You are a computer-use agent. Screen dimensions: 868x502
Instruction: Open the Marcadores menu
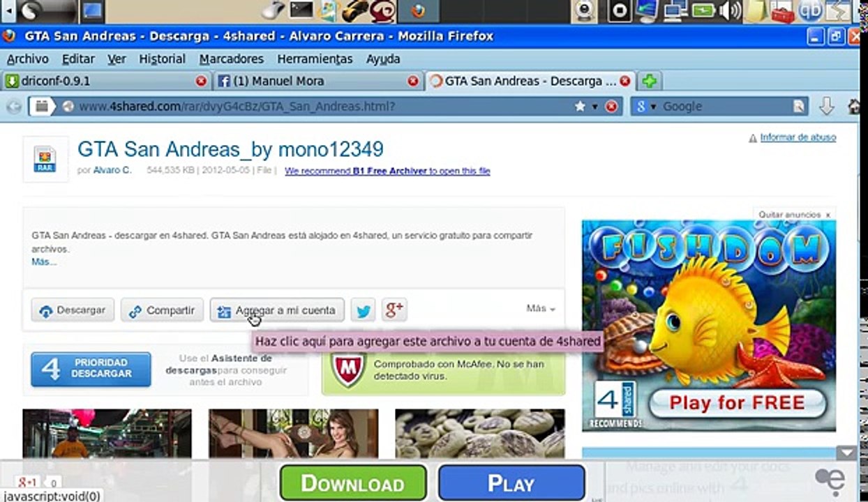point(231,59)
